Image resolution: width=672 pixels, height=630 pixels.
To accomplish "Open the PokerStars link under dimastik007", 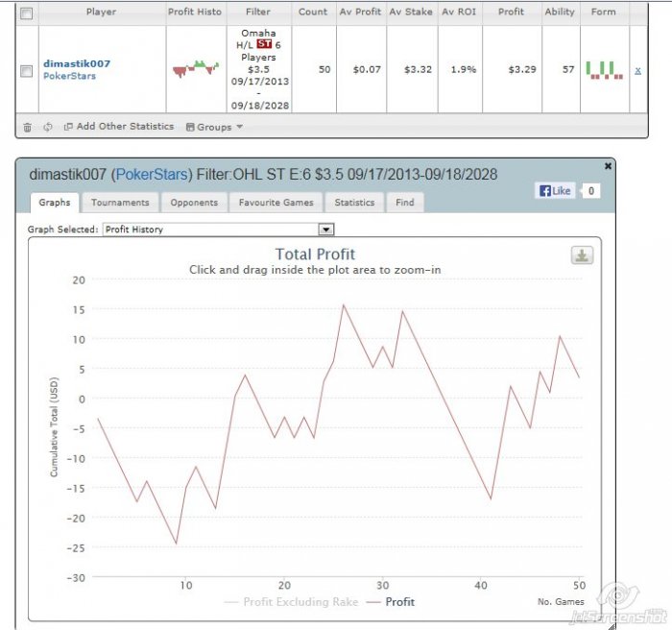I will click(x=69, y=76).
